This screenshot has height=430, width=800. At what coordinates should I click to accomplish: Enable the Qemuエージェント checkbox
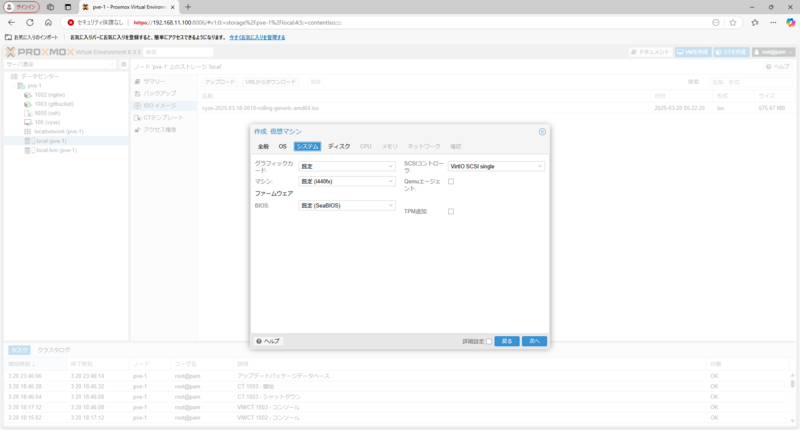coord(451,182)
